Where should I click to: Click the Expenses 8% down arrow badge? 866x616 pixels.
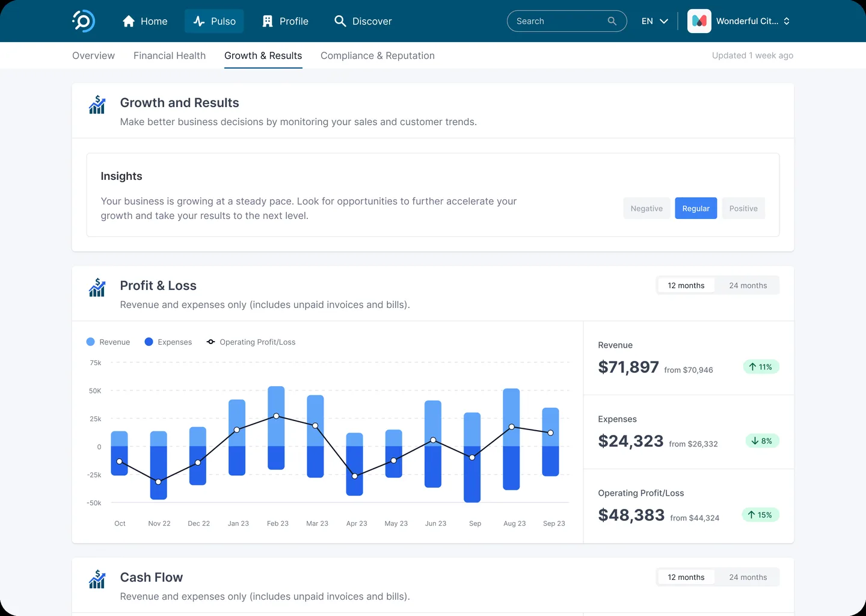click(762, 441)
